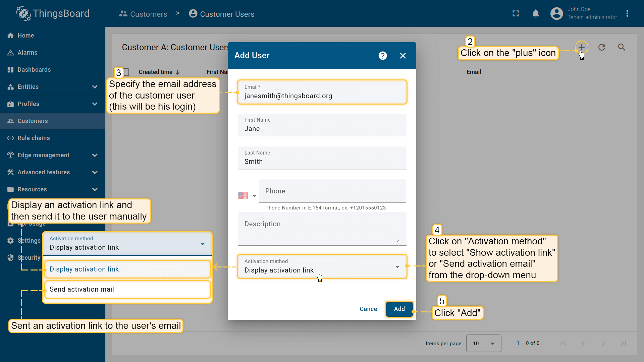This screenshot has width=644, height=362.
Task: Close the Add User dialog
Action: (x=403, y=56)
